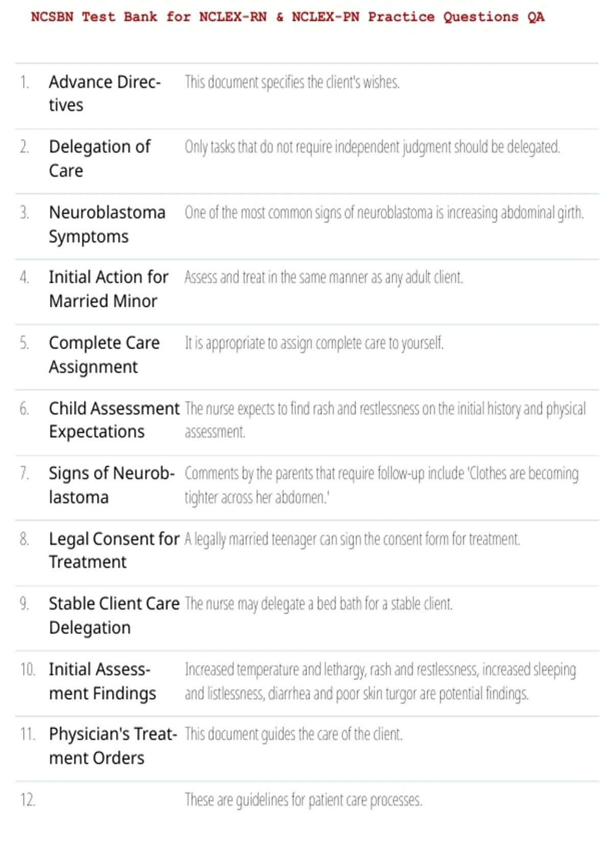Image resolution: width=613 pixels, height=868 pixels.
Task: Select the Advance Directives term
Action: tap(105, 93)
